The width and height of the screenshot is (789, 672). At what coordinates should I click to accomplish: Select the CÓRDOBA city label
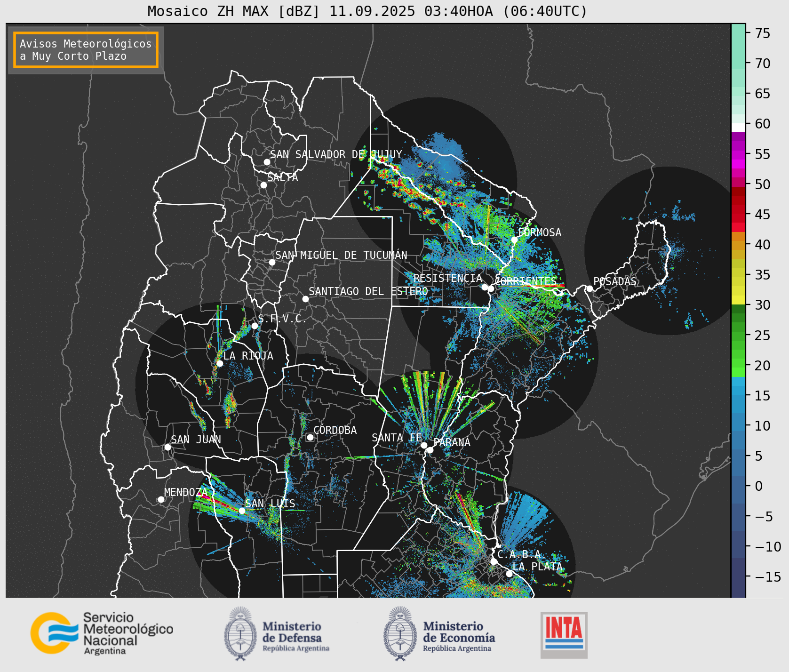pos(335,430)
